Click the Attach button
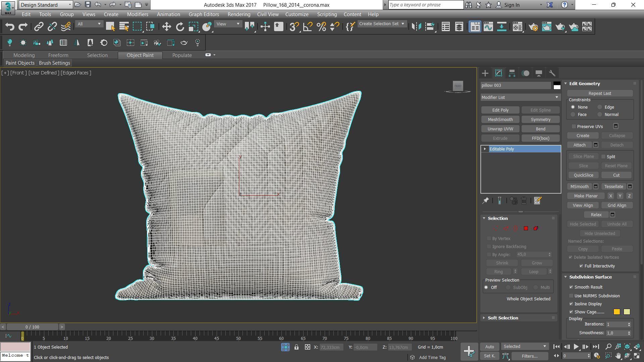644x362 pixels. pos(579,145)
